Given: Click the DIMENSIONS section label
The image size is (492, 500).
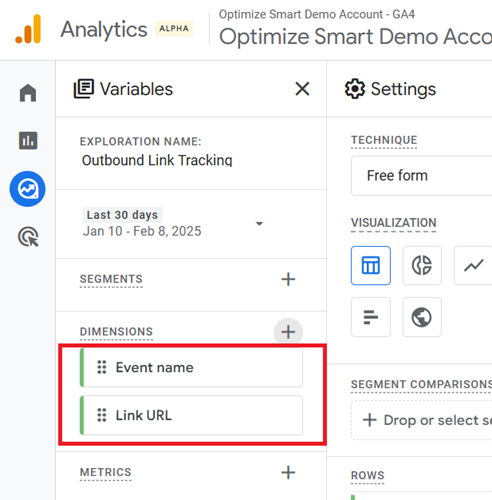Looking at the screenshot, I should coord(116,332).
